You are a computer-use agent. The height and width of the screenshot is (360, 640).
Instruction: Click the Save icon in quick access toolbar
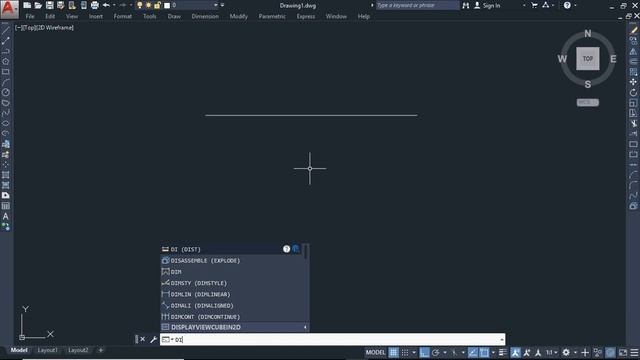[49, 5]
